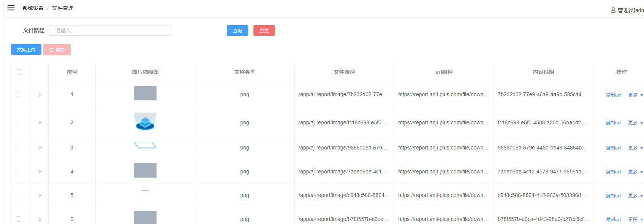Click the 文件类型 column header
Viewport: 644px width, 224px height.
pos(245,72)
